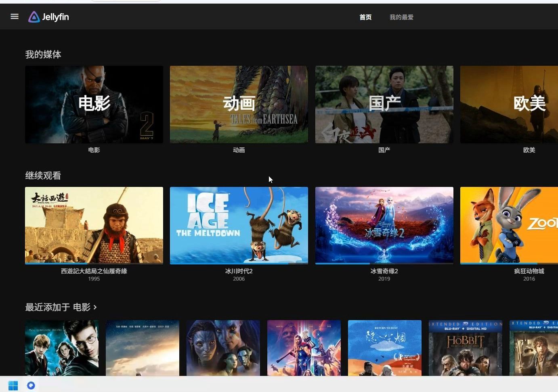Open the 隐入尘烟 Return to Dust poster

pyautogui.click(x=385, y=348)
